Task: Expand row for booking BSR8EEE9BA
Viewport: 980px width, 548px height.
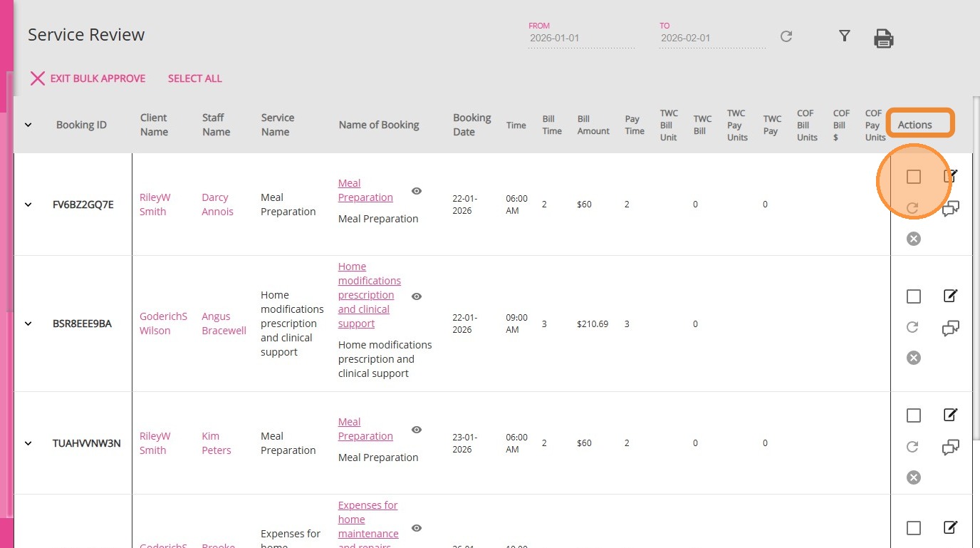Action: pyautogui.click(x=28, y=324)
